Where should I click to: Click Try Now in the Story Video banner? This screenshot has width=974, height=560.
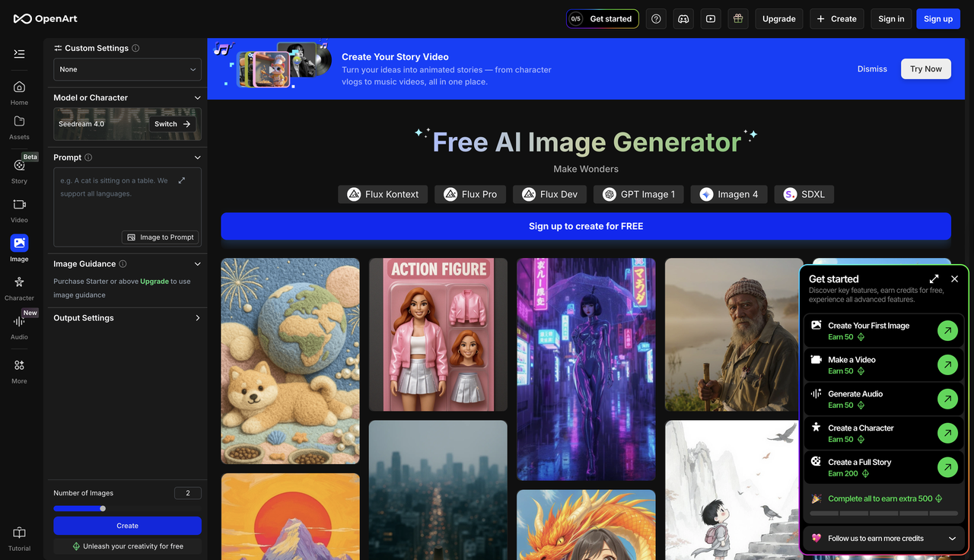(925, 68)
